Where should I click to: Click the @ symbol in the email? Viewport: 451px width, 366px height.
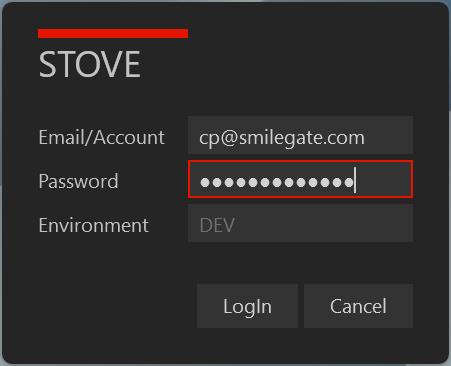click(229, 138)
